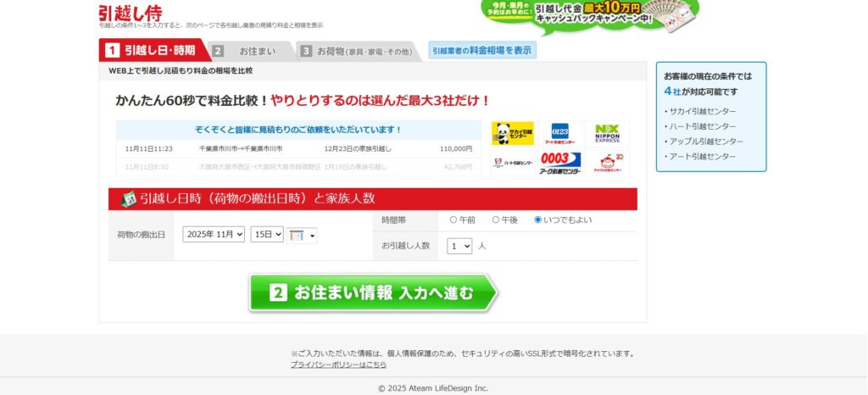Select the いつでもよい radio button
The height and width of the screenshot is (395, 868).
click(537, 220)
